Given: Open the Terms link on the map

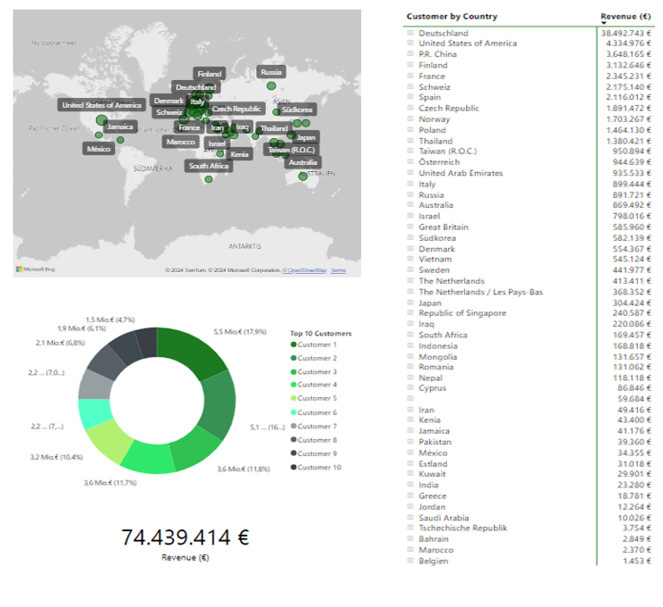Looking at the screenshot, I should [338, 270].
